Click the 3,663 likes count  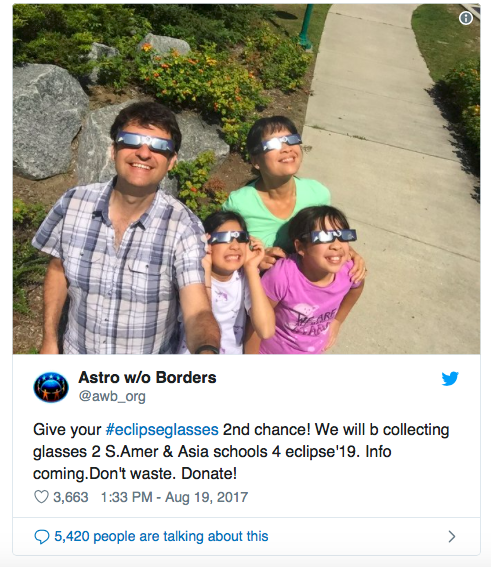click(x=71, y=497)
